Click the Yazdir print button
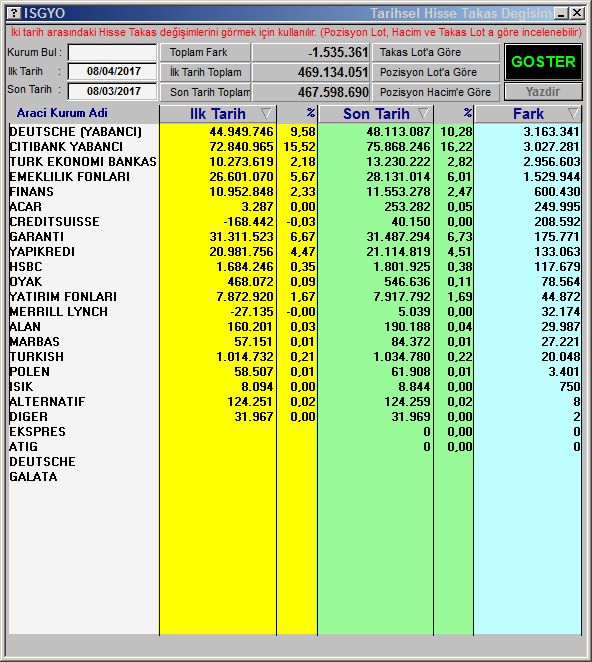 coord(543,92)
